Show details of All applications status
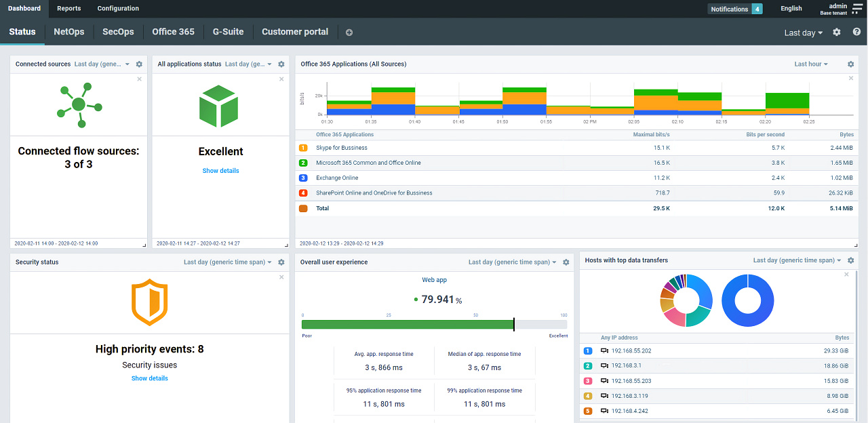 [220, 171]
